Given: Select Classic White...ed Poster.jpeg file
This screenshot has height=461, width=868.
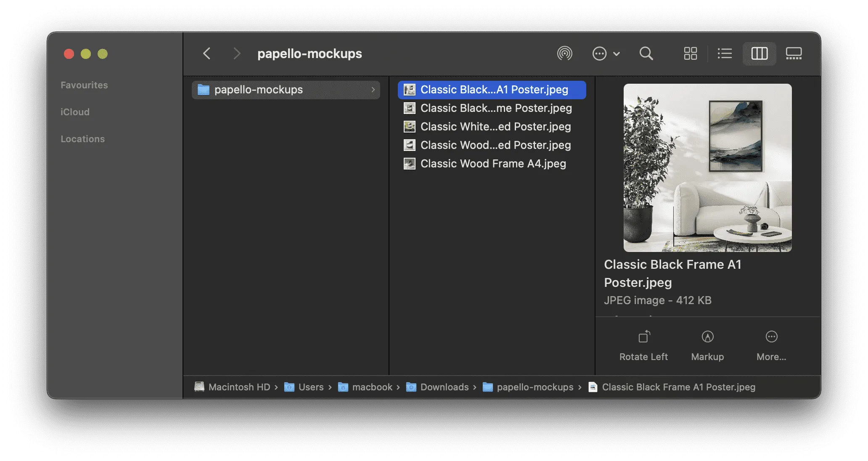Looking at the screenshot, I should [x=496, y=127].
